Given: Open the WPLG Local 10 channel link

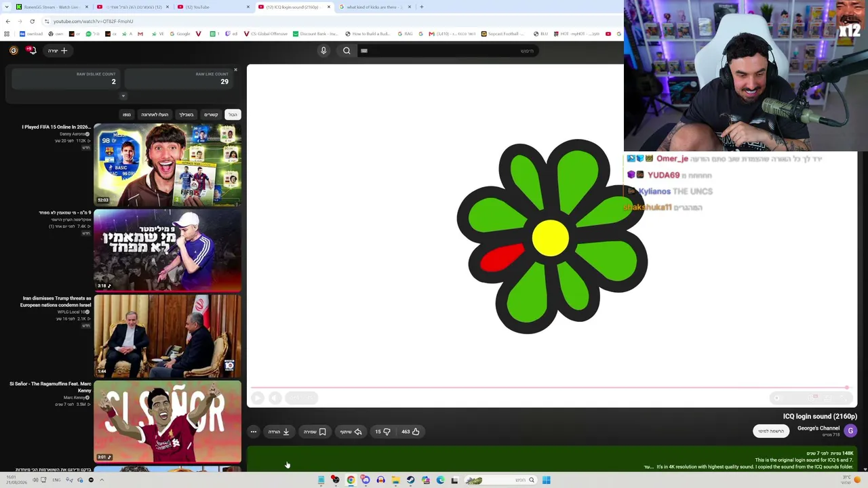Looking at the screenshot, I should pos(74,312).
